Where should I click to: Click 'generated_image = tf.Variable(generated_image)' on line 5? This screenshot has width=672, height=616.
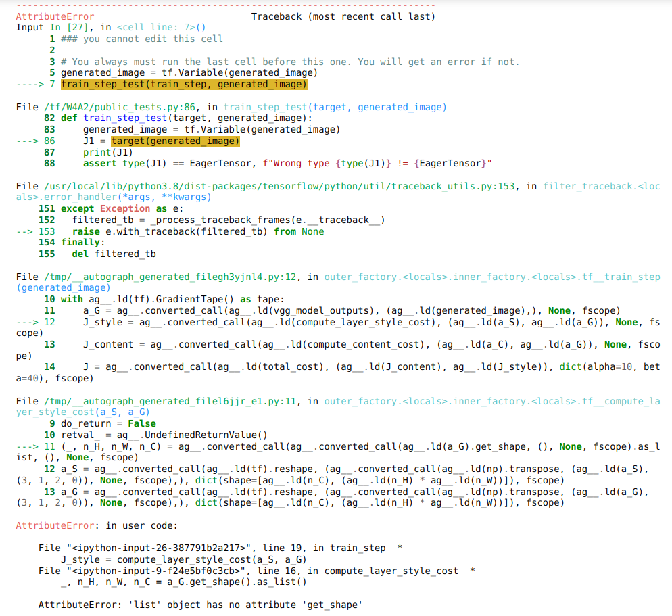pos(189,73)
